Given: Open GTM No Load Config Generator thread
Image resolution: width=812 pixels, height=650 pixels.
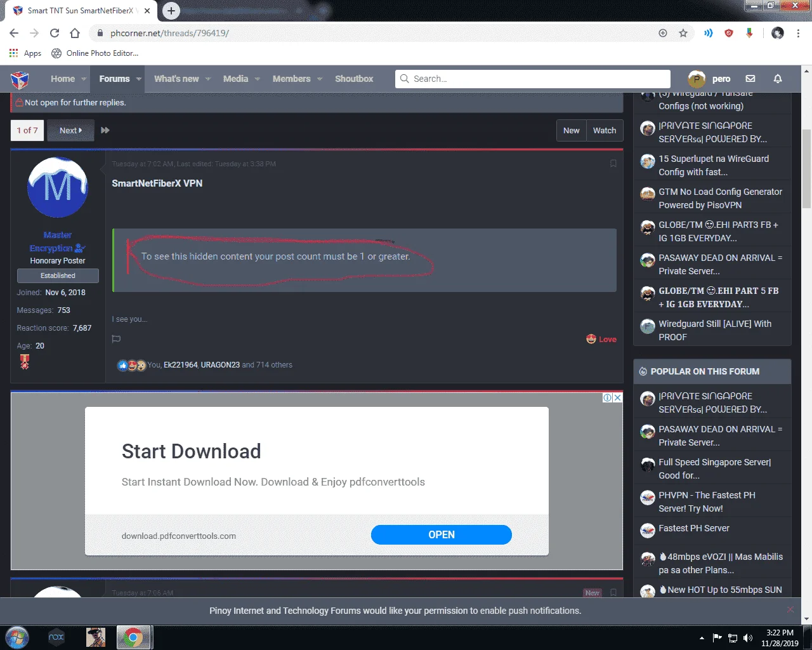Looking at the screenshot, I should point(720,198).
